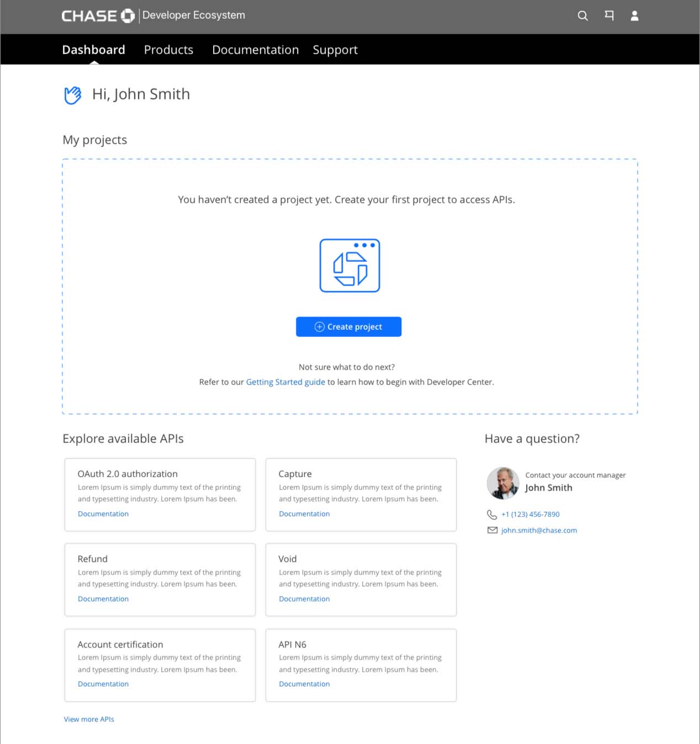This screenshot has height=744, width=700.
Task: Click the waving hand icon
Action: (x=72, y=95)
